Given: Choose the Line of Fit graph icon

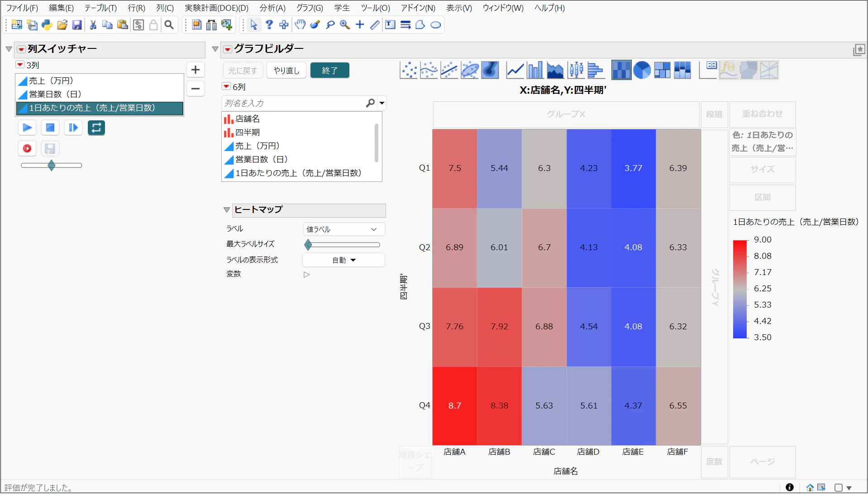Looking at the screenshot, I should click(x=449, y=70).
